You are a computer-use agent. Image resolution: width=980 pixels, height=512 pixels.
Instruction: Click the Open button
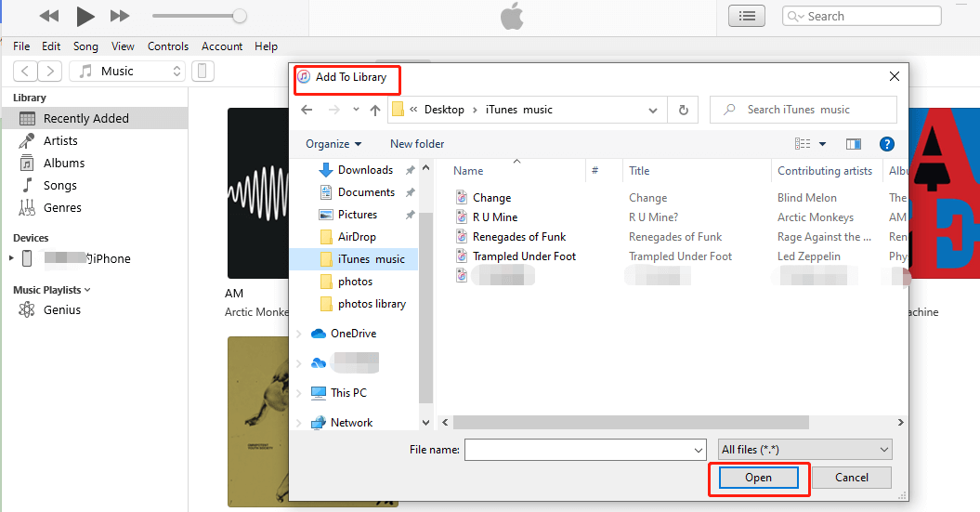pos(758,478)
